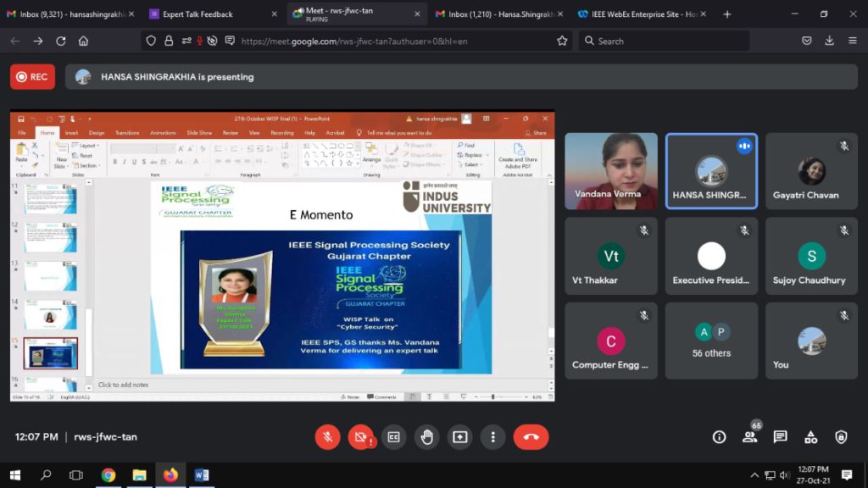Click tracking protection shield icon
Viewport: 868px width, 488px height.
pyautogui.click(x=151, y=41)
